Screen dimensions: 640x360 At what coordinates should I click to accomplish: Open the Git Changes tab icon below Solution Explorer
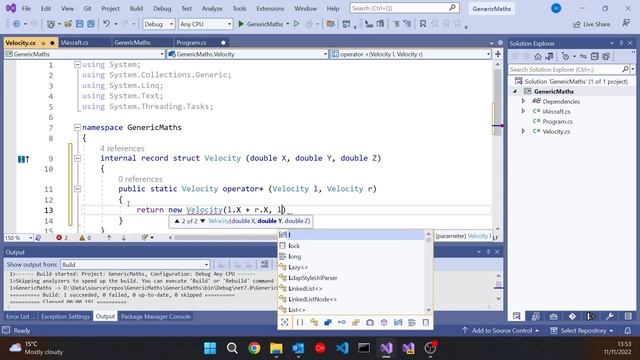(x=572, y=316)
